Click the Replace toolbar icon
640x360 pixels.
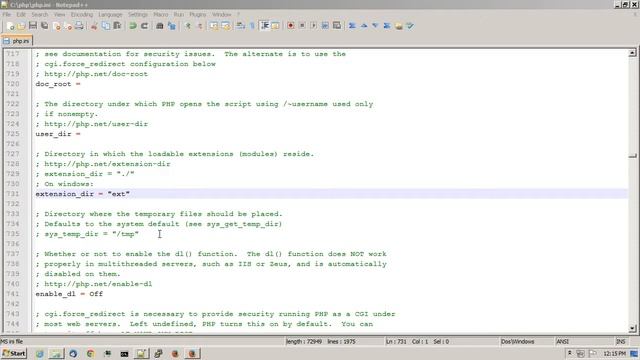[171, 26]
